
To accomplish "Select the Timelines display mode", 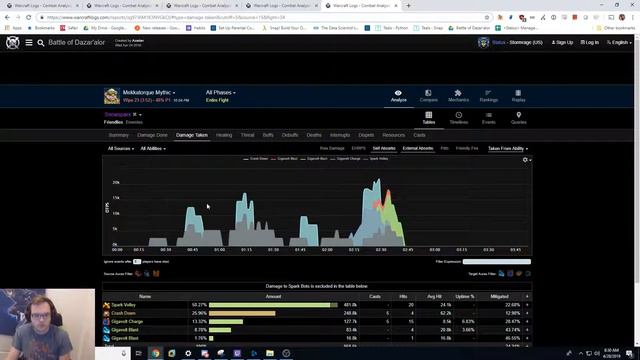I will point(459,118).
